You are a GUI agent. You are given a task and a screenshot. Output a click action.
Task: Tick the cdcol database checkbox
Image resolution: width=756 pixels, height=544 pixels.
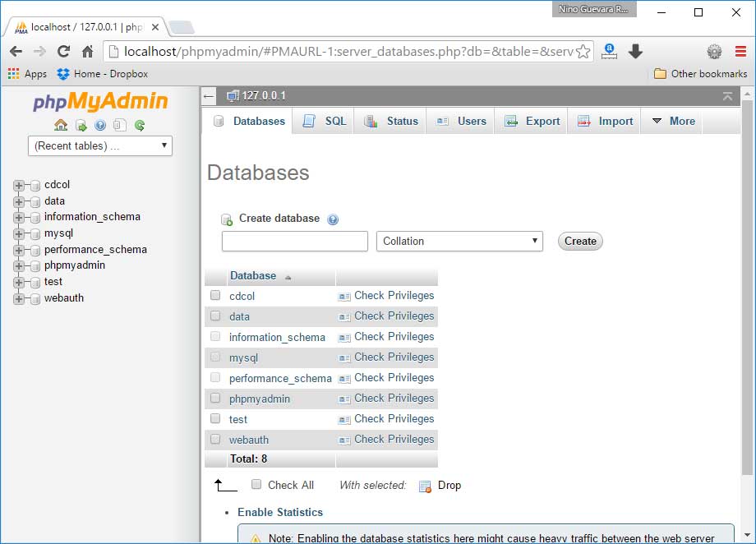coord(215,295)
